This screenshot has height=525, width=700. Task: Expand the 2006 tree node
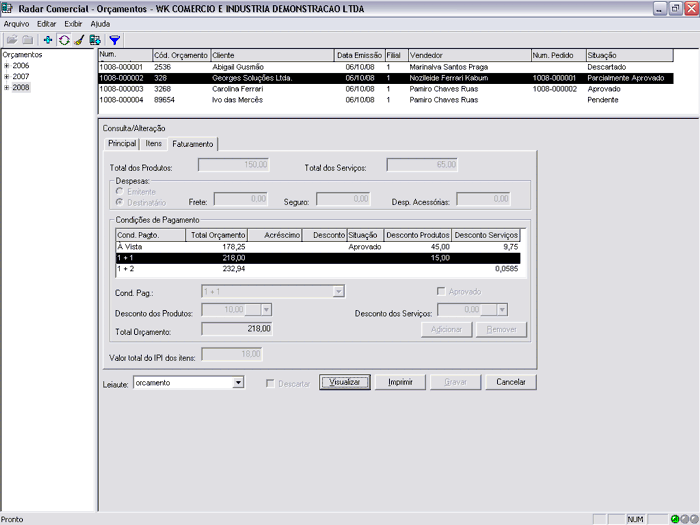[x=7, y=65]
